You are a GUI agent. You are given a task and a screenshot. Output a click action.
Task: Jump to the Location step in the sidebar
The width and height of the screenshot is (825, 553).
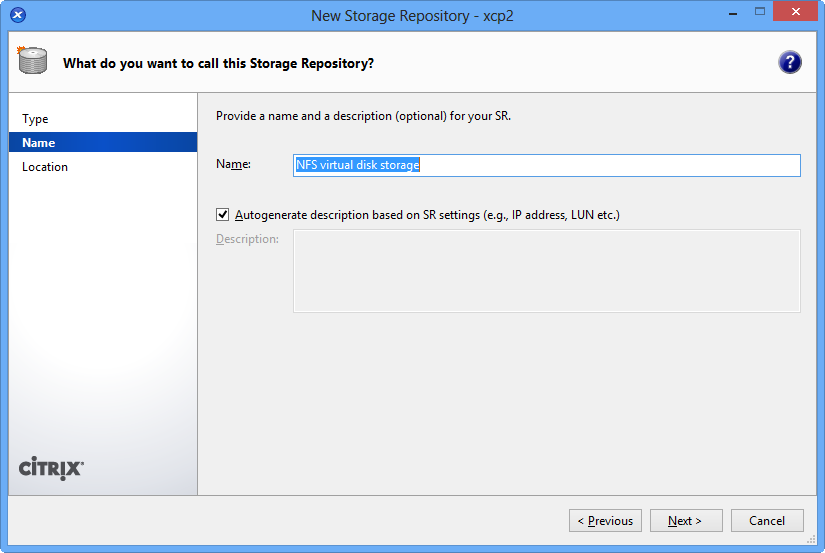click(45, 167)
